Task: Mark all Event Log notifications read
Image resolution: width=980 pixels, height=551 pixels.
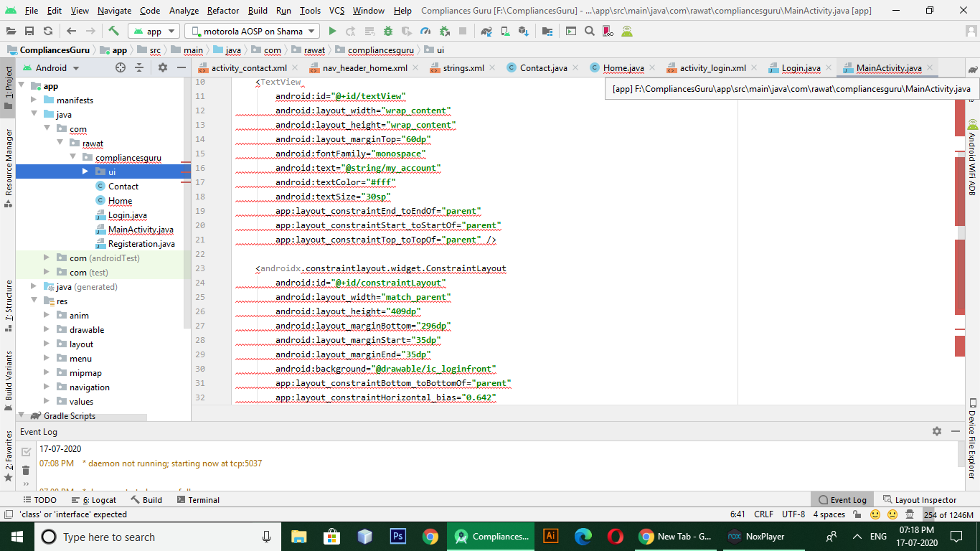Action: [x=26, y=452]
